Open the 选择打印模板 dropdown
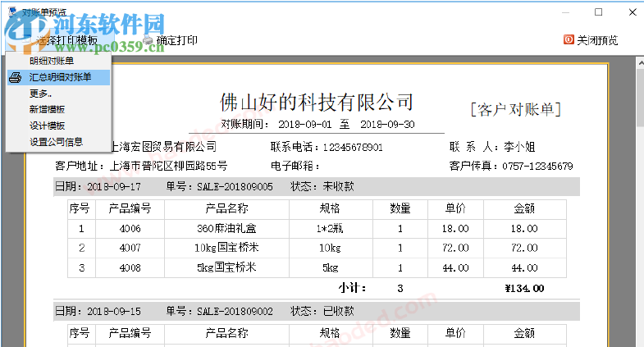Screen dimensions: 644x347 (x=62, y=40)
